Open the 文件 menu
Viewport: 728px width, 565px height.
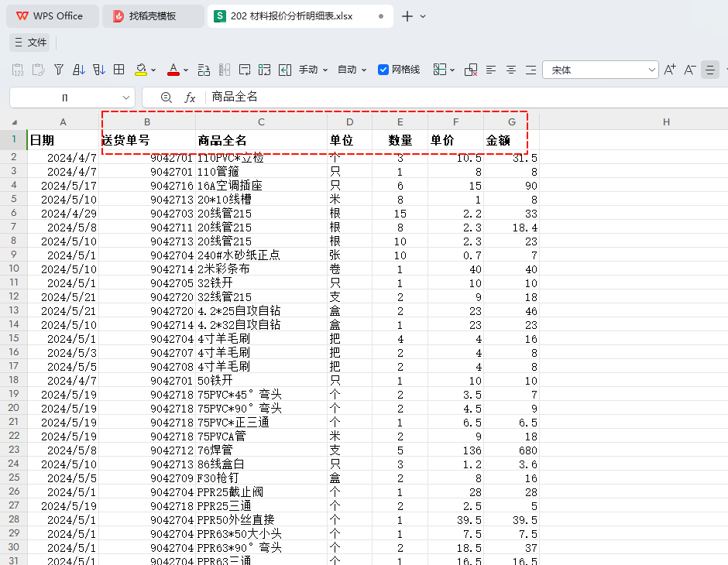coord(30,43)
